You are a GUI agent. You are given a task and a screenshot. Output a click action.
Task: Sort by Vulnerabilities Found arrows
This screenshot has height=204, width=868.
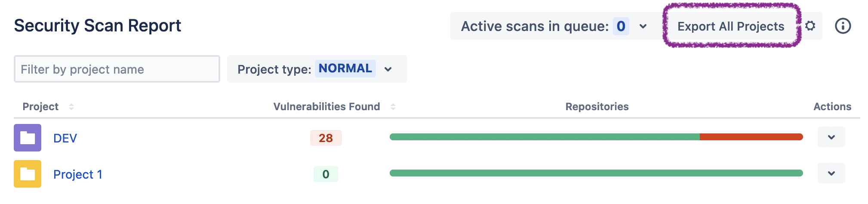393,107
